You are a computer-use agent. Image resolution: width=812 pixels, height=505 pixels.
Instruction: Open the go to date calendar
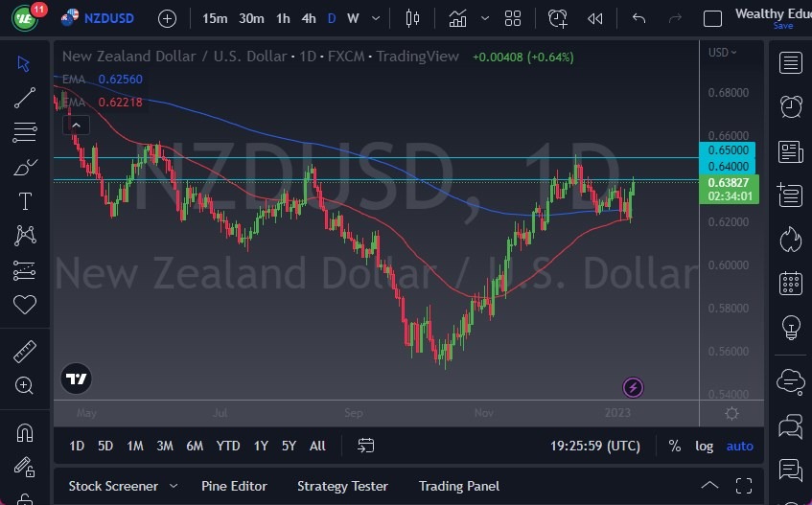point(365,446)
